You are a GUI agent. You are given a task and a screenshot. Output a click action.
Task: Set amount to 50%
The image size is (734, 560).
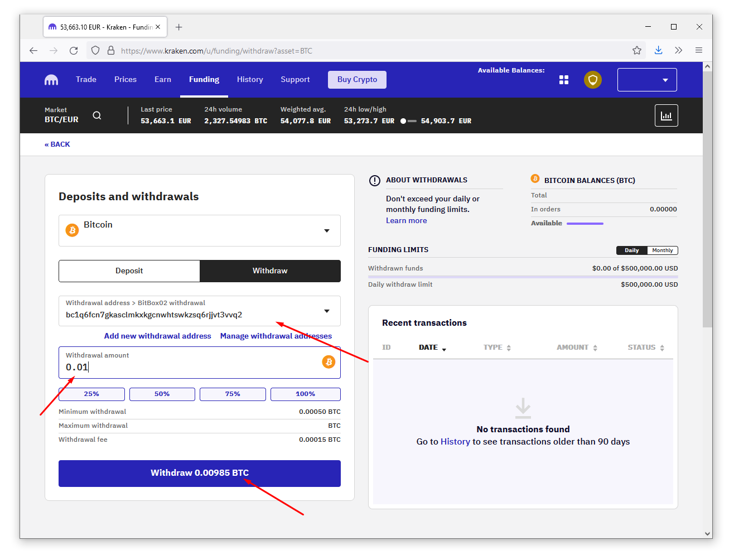point(162,394)
